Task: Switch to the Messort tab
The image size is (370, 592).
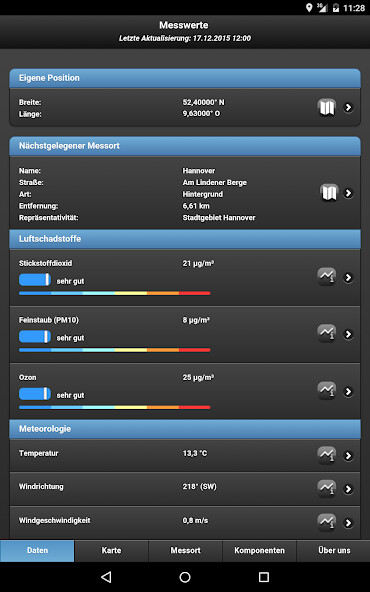Action: pos(185,550)
